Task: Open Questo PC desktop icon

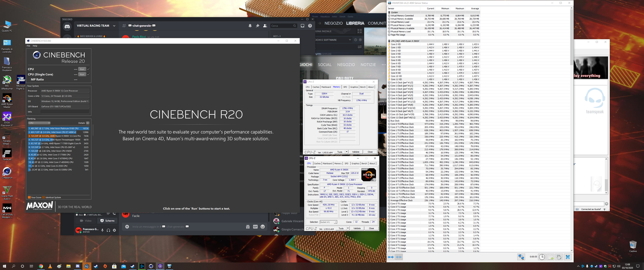Action: 7,26
